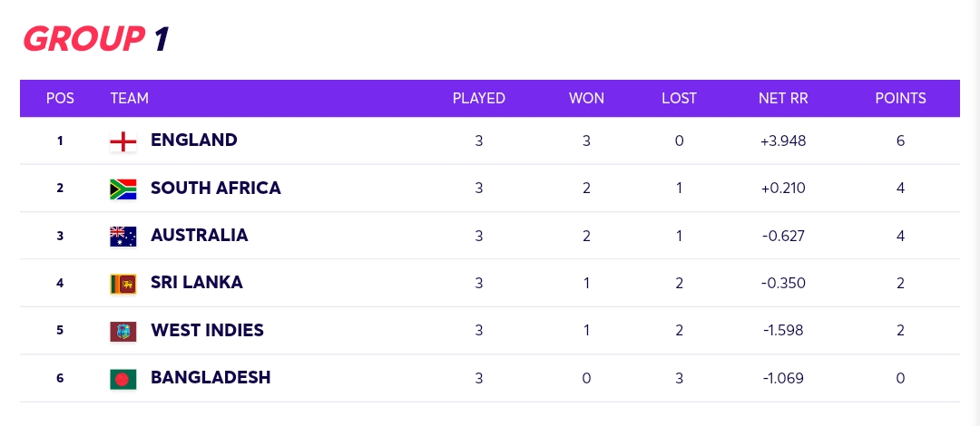Screen dimensions: 980x426
Task: Open the SOUTH AFRICA team name link
Action: tap(216, 188)
